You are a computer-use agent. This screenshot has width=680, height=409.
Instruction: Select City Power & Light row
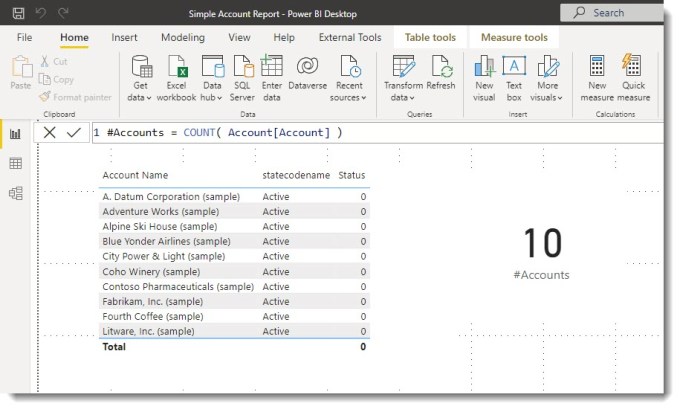click(x=234, y=256)
